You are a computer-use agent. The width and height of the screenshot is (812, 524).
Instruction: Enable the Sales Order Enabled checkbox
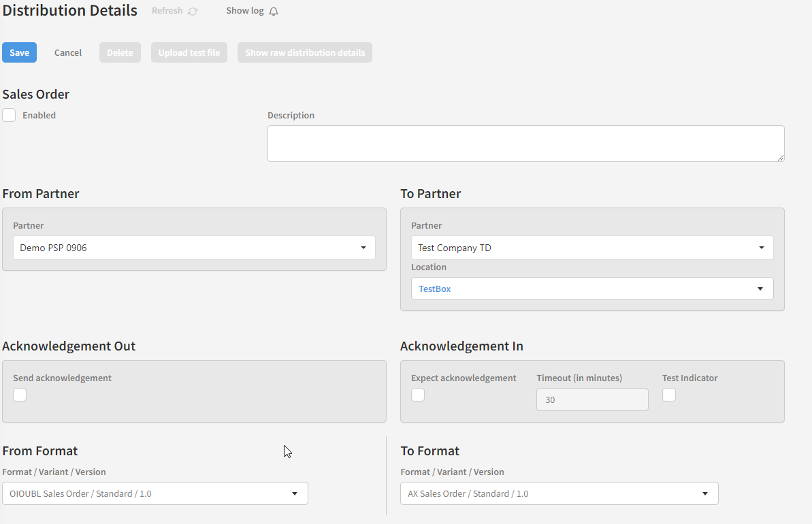tap(9, 115)
